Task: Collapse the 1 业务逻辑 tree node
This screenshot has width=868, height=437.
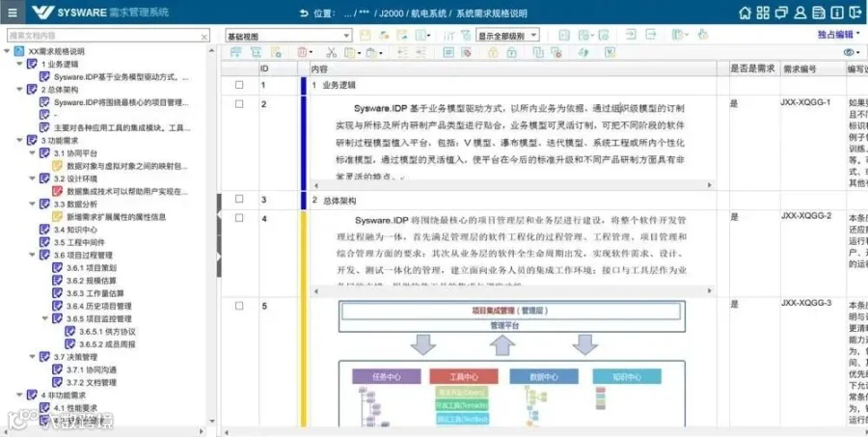Action: coord(20,65)
